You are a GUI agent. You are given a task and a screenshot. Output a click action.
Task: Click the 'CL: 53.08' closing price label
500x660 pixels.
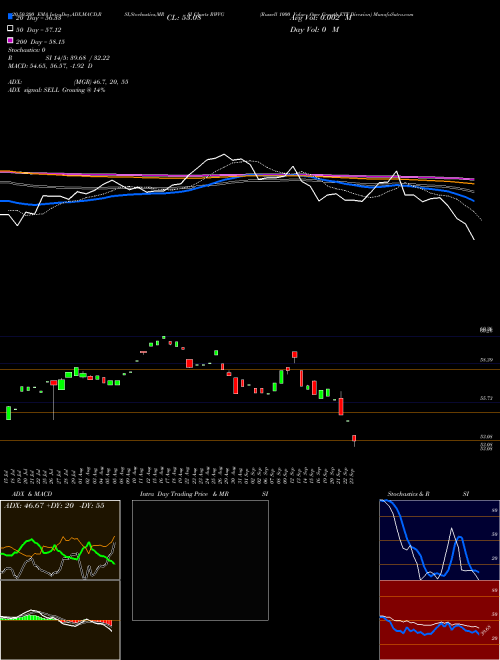[184, 18]
